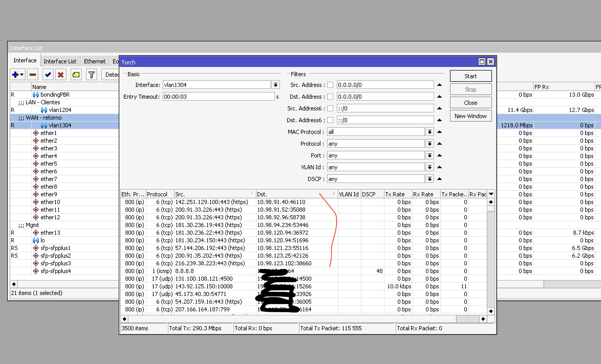
Task: Click the funnel Filter icon
Action: click(91, 75)
